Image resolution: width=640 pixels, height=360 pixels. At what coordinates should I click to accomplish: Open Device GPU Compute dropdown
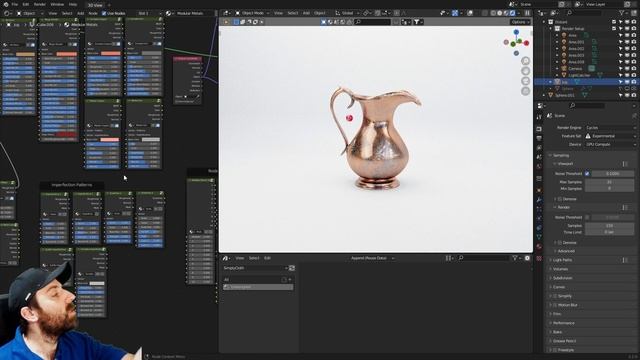point(610,144)
